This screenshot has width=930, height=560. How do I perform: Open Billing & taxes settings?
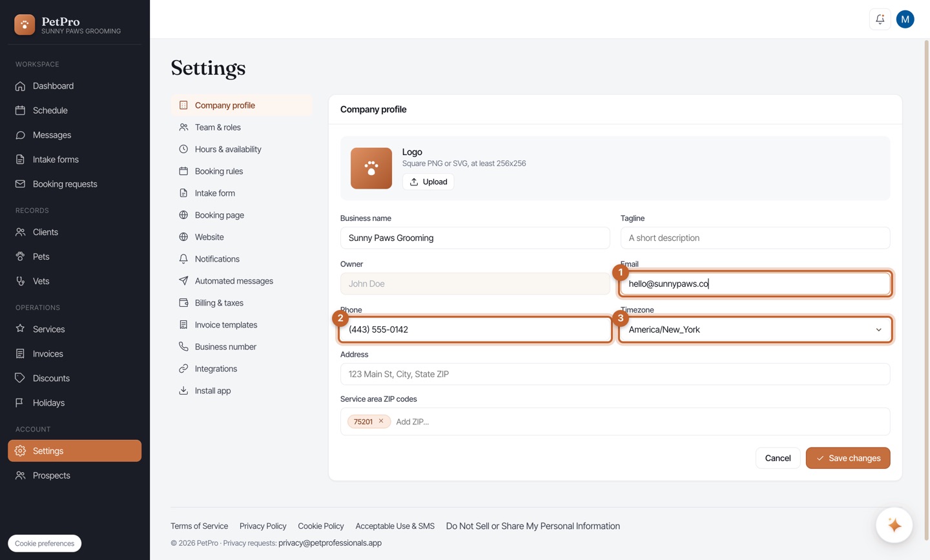point(242,303)
